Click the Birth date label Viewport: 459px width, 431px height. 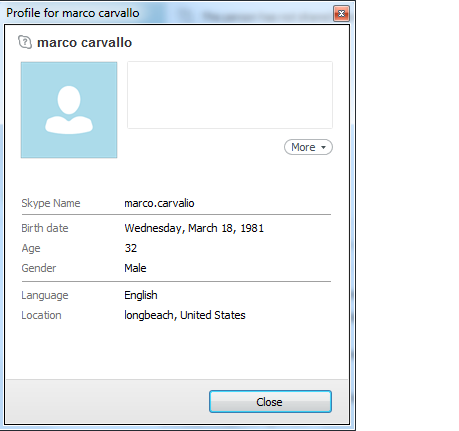coord(45,228)
